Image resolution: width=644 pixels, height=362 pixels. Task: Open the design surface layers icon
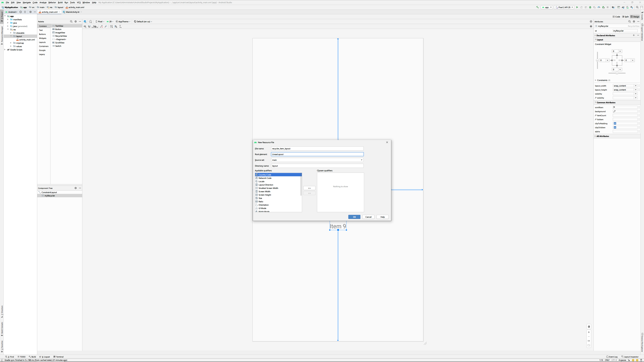coord(85,21)
